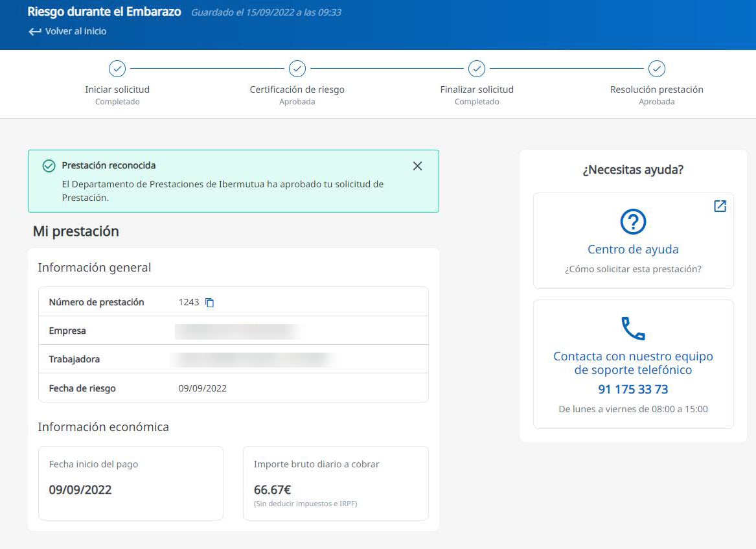Viewport: 756px width, 549px height.
Task: Dismiss the Prestación reconocida alert
Action: click(x=417, y=166)
